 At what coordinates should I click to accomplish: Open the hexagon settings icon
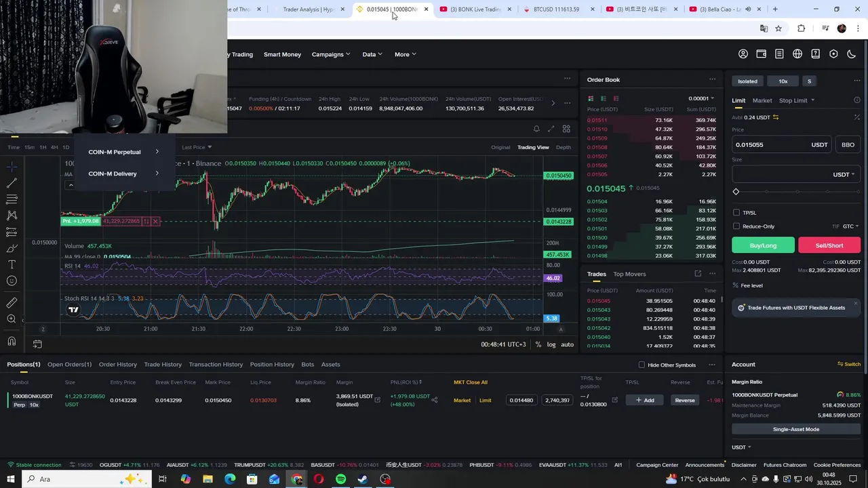tap(833, 54)
